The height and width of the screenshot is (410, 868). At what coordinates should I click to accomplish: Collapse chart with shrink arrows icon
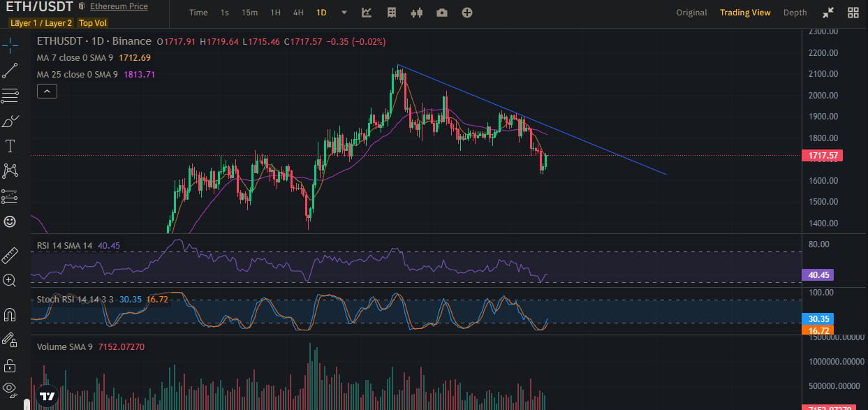(828, 13)
